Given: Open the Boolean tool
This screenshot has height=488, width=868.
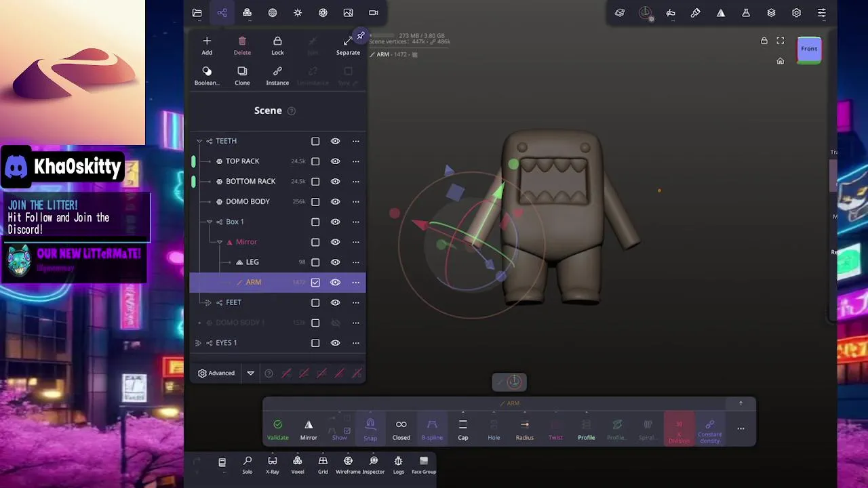Looking at the screenshot, I should click(x=207, y=75).
